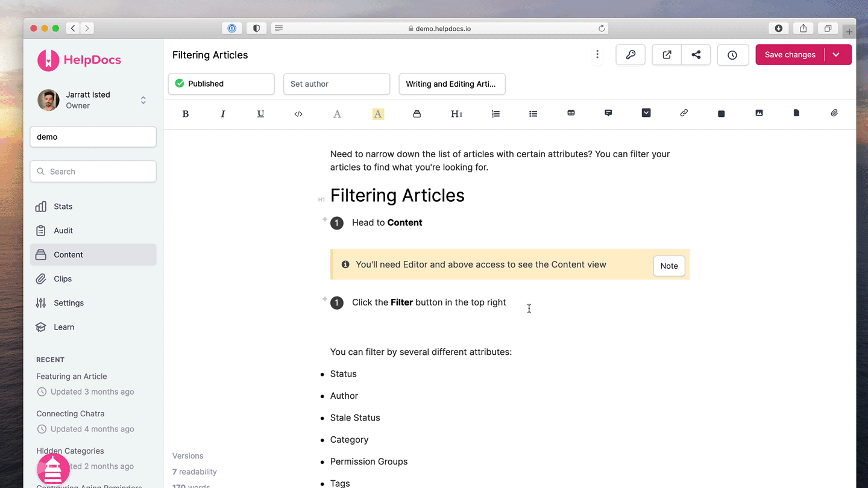Insert a hyperlink
Image resolution: width=868 pixels, height=488 pixels.
684,113
